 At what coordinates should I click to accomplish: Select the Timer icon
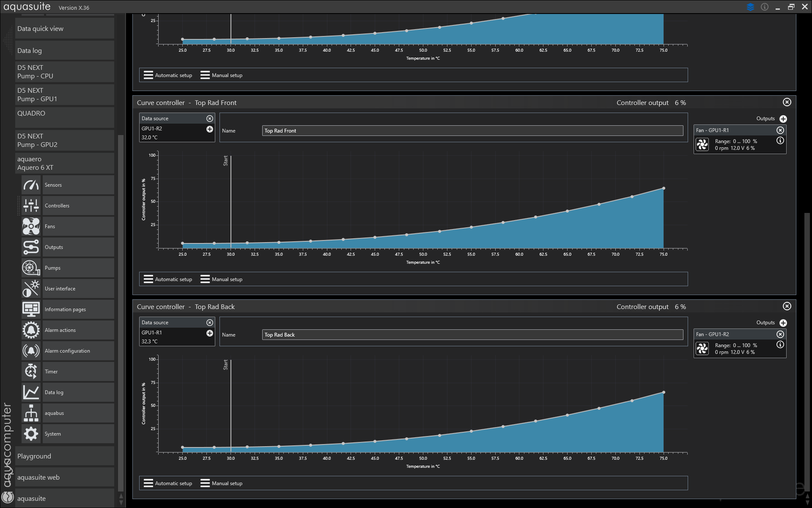click(x=31, y=372)
